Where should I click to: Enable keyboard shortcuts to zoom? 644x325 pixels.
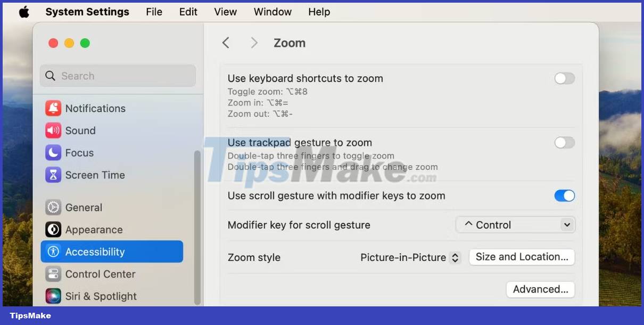tap(564, 78)
